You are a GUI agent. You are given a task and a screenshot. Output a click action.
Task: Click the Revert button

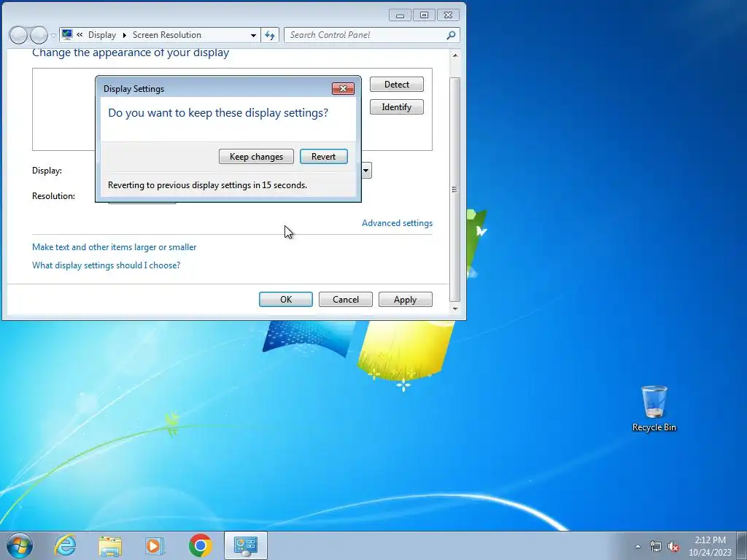(x=323, y=157)
